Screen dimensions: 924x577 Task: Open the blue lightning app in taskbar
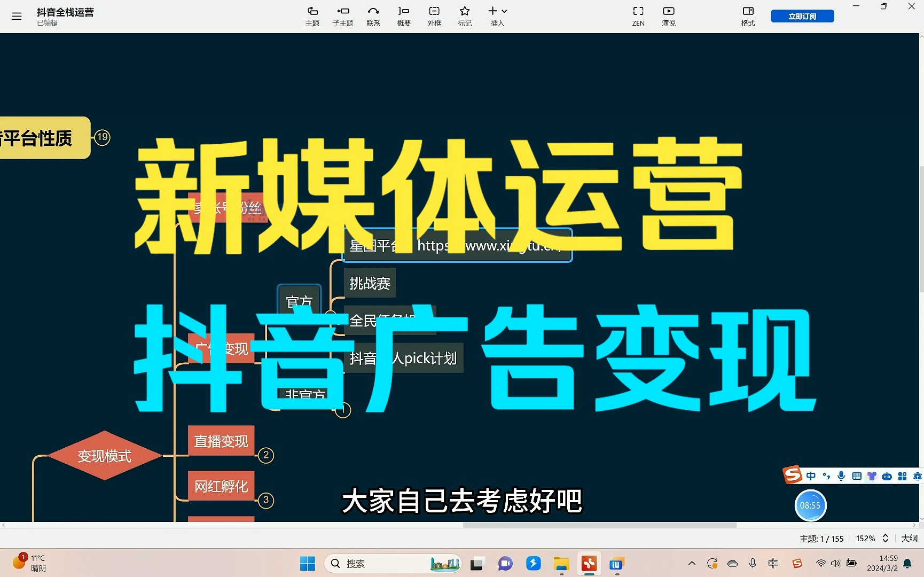(x=533, y=564)
